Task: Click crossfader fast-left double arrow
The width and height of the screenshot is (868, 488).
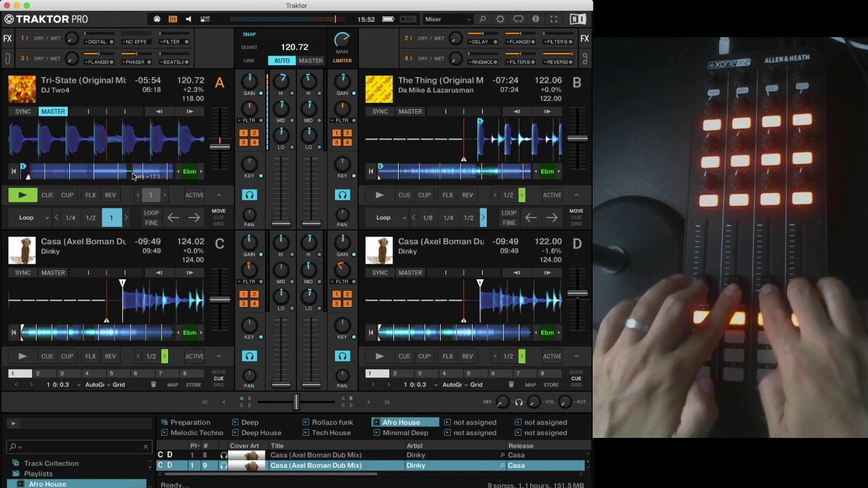Action: pos(205,402)
